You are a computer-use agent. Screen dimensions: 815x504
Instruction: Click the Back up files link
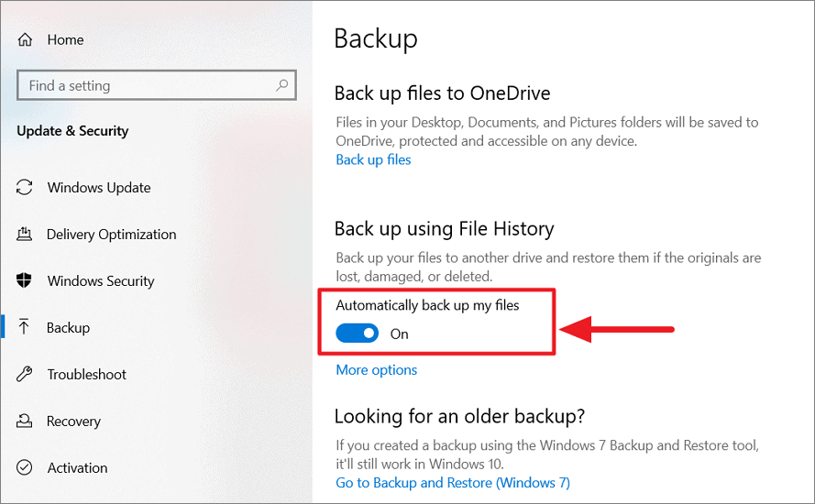coord(373,159)
